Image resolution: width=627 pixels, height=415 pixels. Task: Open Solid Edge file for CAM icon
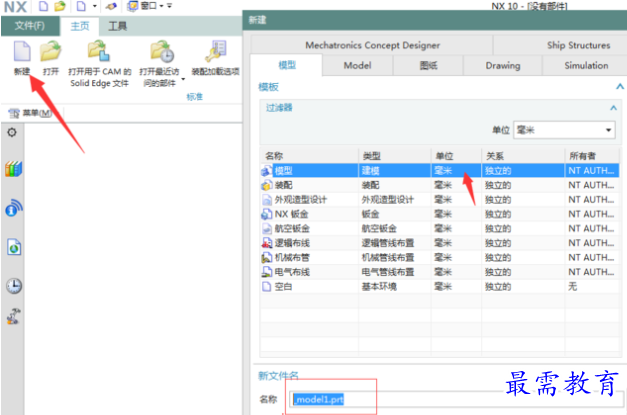[x=99, y=51]
